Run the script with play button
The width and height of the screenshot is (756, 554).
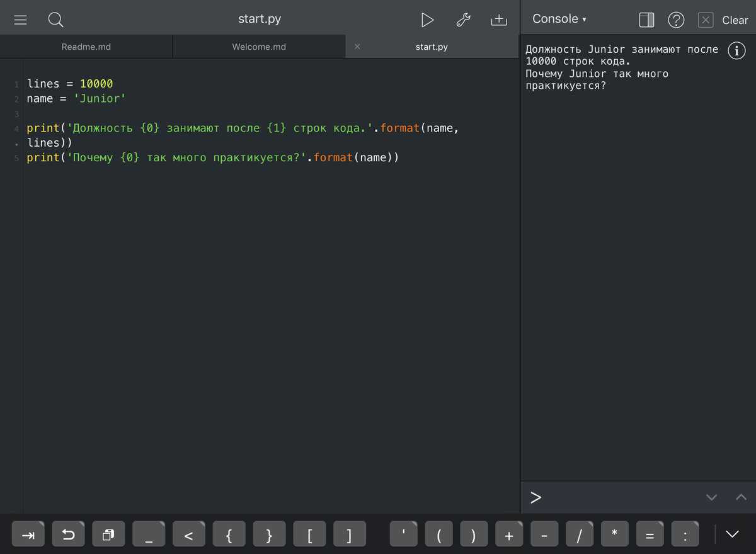click(x=427, y=20)
